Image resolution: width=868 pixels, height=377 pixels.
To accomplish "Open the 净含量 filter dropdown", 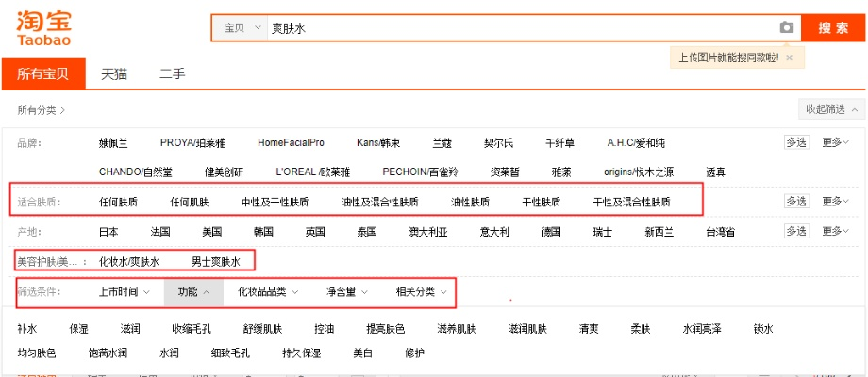I will click(x=346, y=292).
